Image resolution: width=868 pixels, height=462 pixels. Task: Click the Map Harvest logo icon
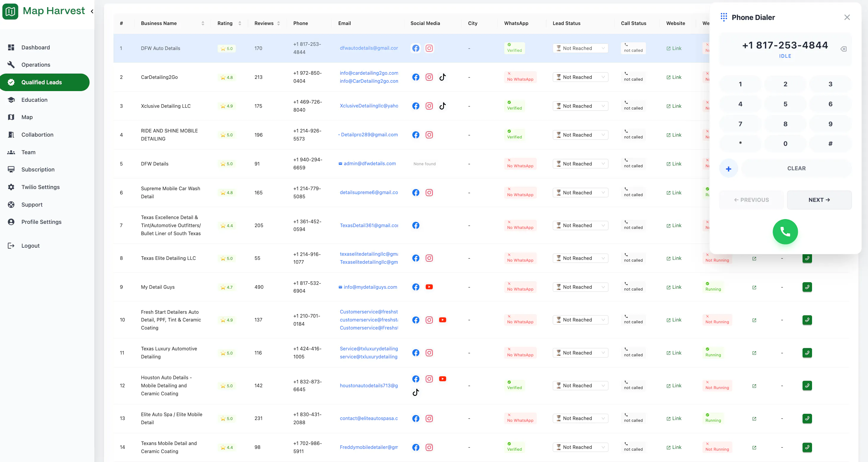pos(10,11)
